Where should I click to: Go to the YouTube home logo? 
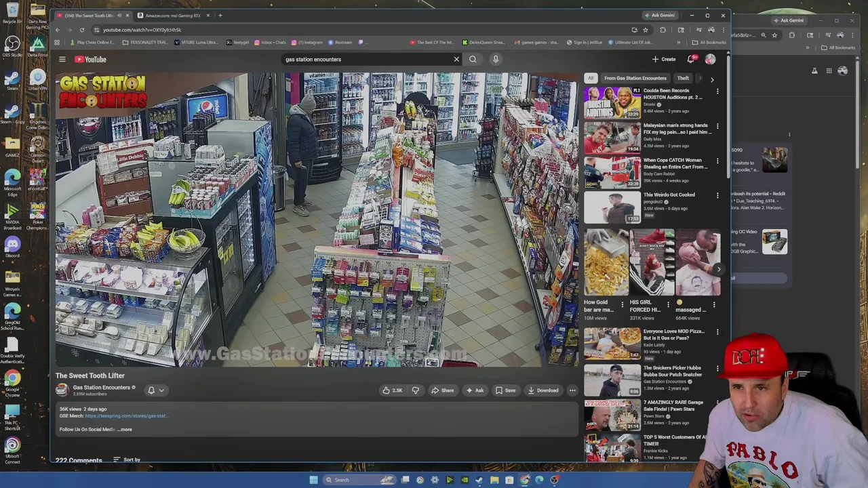(x=91, y=60)
